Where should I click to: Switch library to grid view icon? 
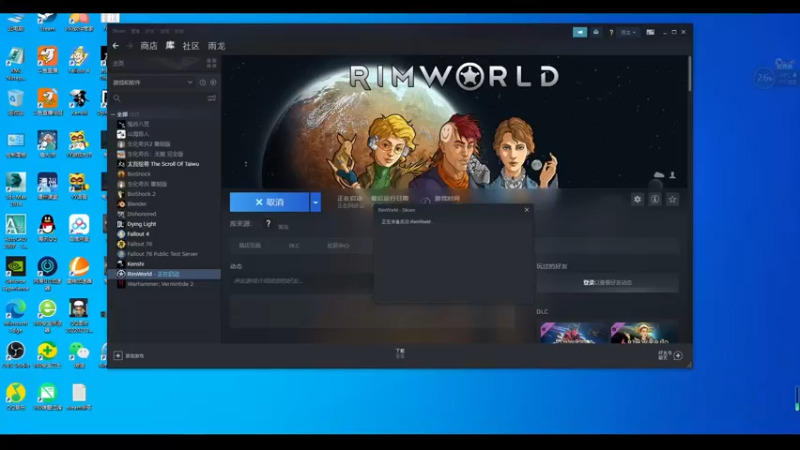coord(211,63)
